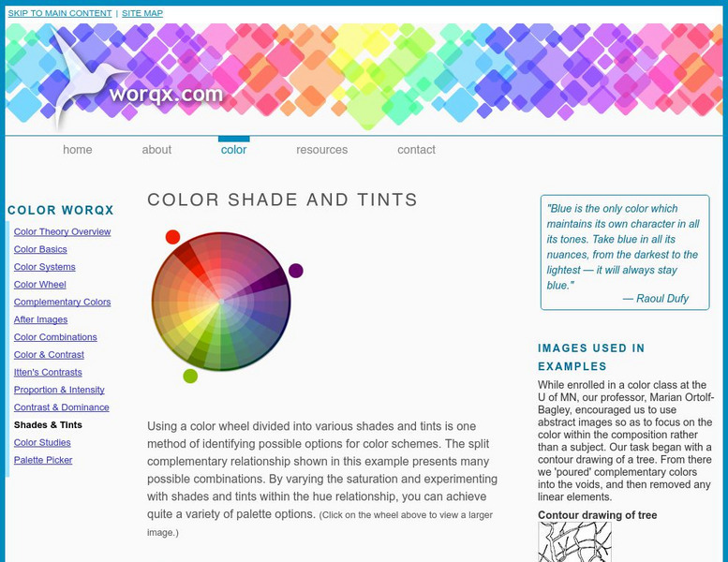
Task: Open the resources menu item
Action: 321,150
